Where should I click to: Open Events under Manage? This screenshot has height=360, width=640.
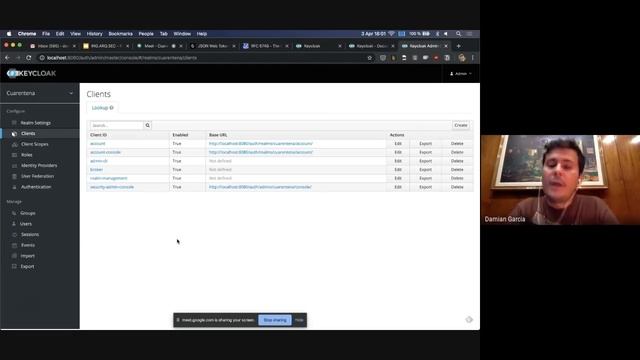(28, 245)
